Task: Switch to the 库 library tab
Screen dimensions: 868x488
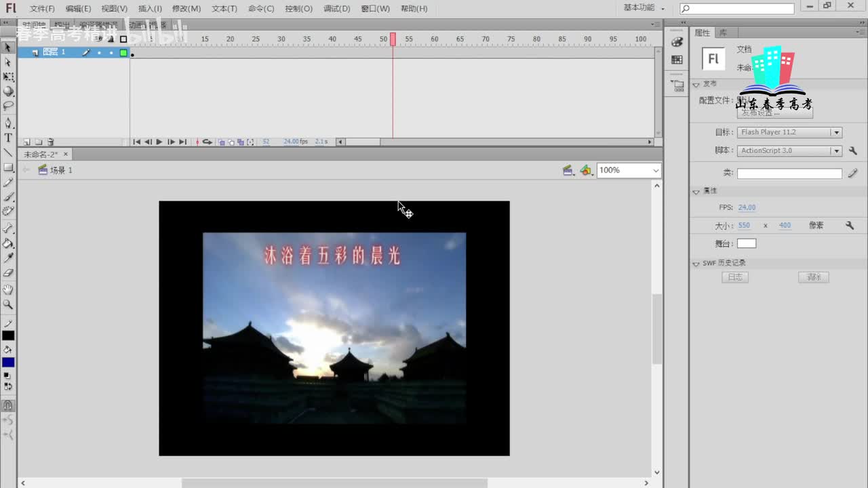Action: 723,33
